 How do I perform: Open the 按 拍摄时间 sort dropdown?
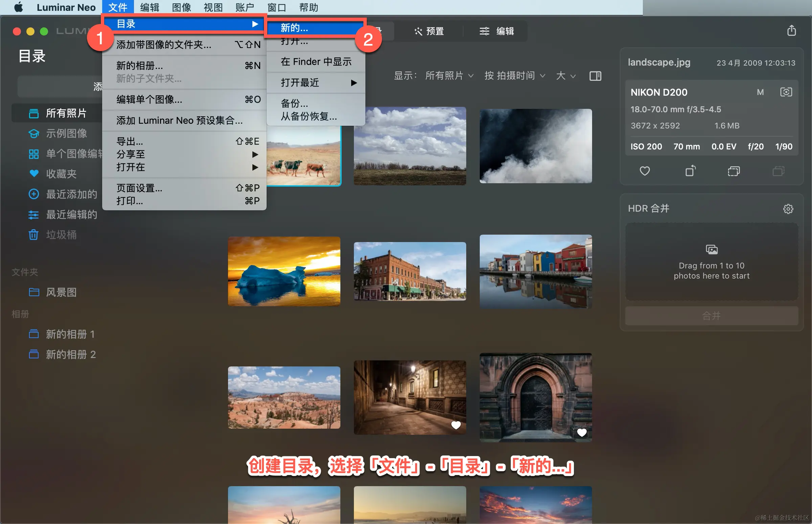point(515,75)
